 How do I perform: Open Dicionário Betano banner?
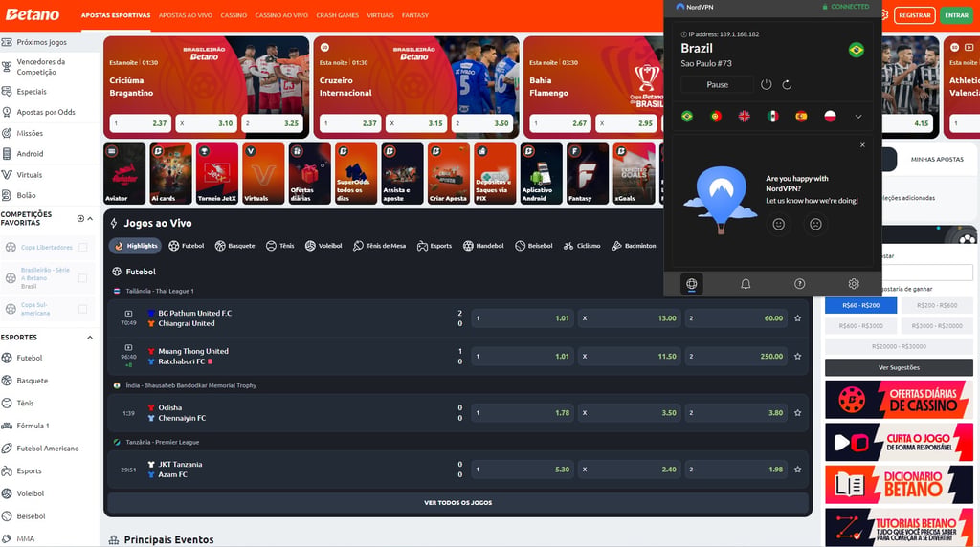(899, 485)
